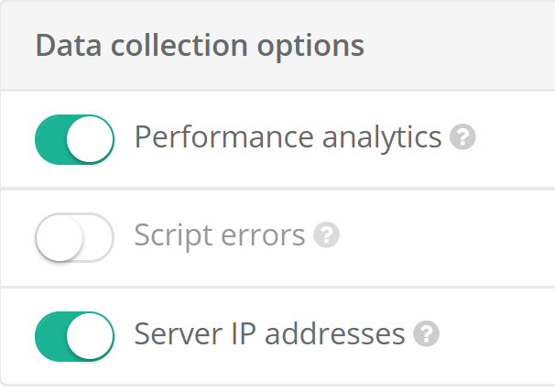This screenshot has height=392, width=555.
Task: Click the Script errors label text
Action: pyautogui.click(x=219, y=235)
